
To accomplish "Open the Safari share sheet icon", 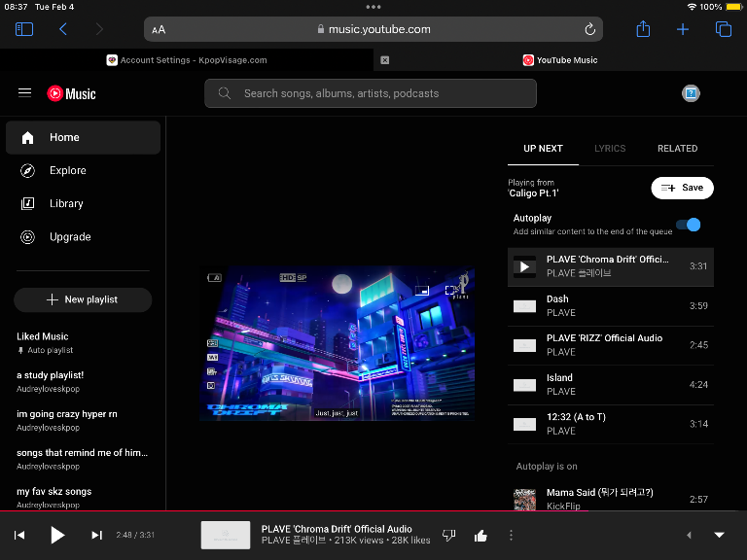I will 643,28.
